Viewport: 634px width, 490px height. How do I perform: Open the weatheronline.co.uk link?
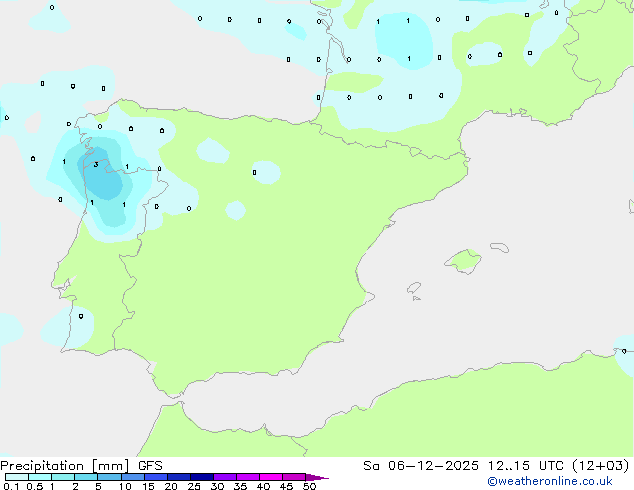[550, 481]
